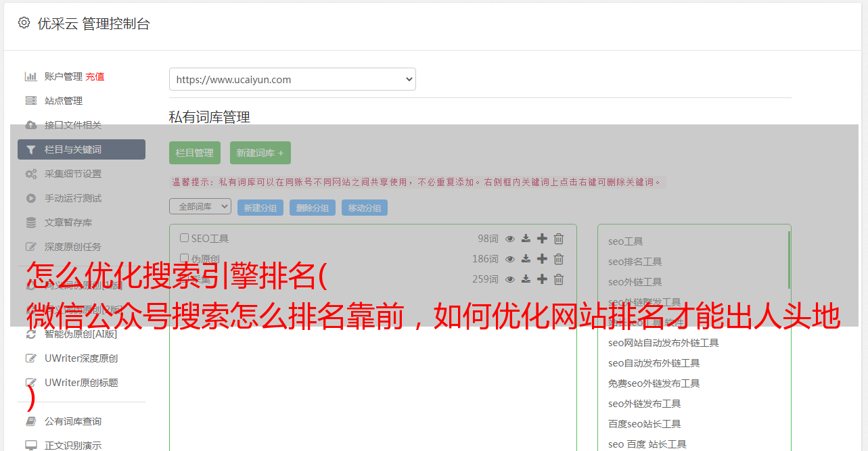
Task: Open 账户管理 in the sidebar
Action: [64, 76]
